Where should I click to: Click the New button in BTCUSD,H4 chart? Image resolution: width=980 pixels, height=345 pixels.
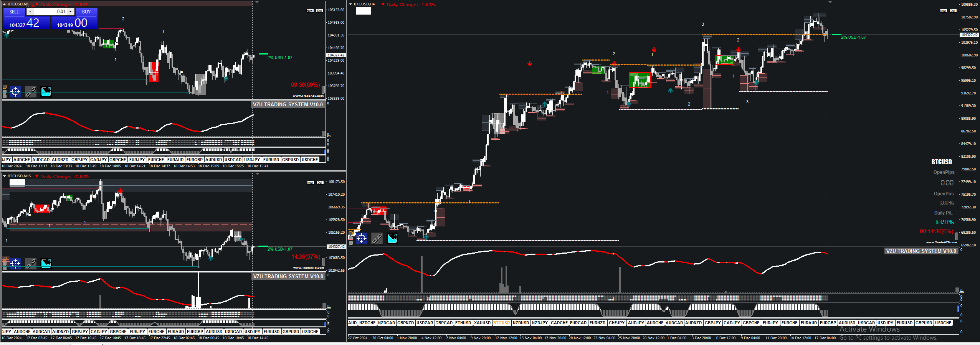coord(944,11)
